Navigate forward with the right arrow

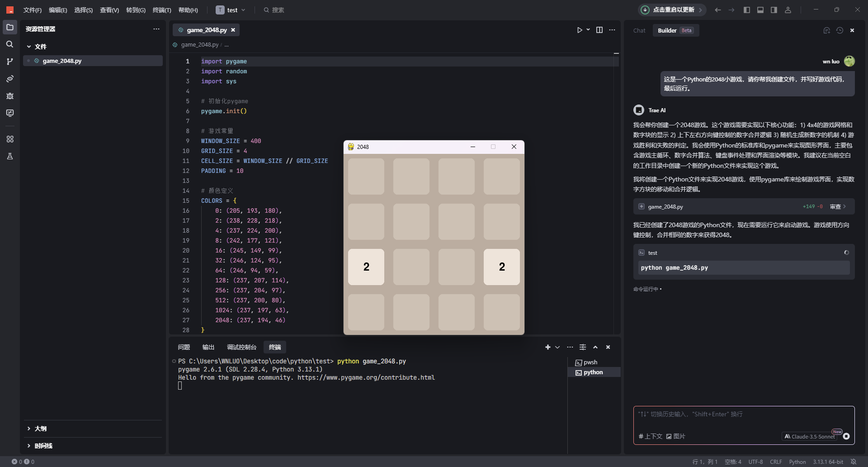[731, 10]
